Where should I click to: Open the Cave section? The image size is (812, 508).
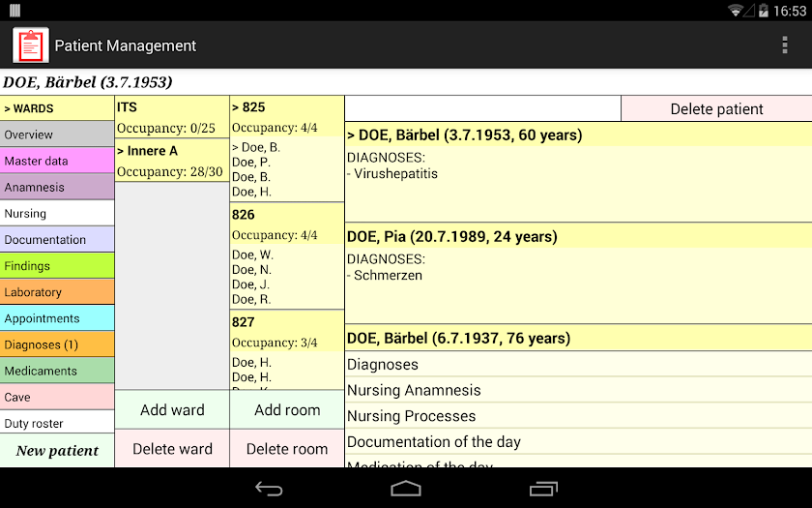pos(57,397)
